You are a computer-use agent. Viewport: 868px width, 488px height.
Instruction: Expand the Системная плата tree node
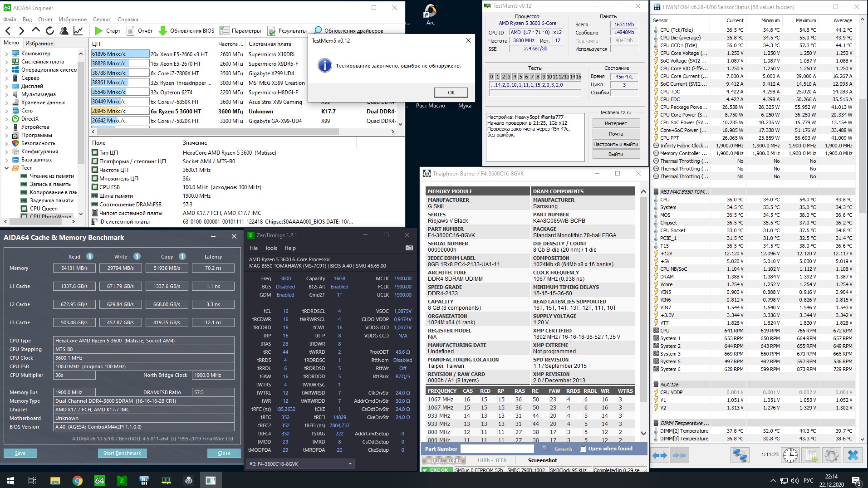(x=6, y=62)
